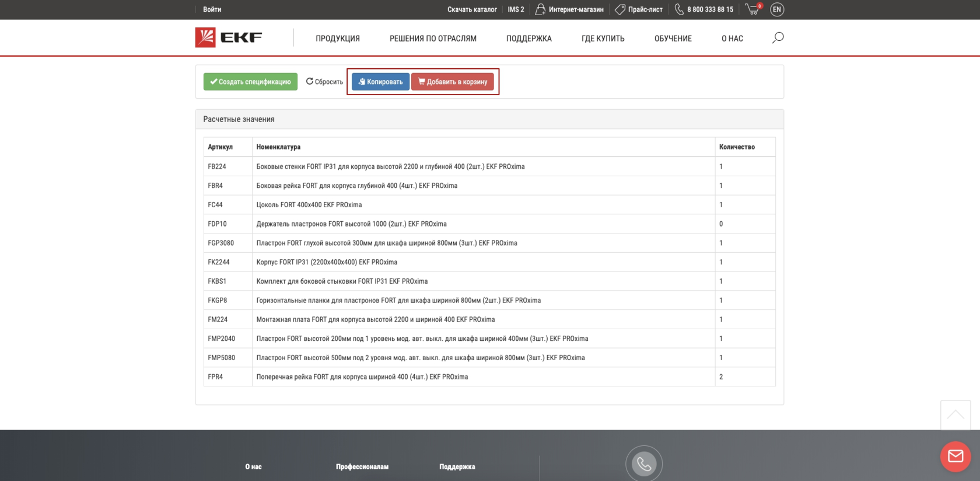The width and height of the screenshot is (980, 481).
Task: Click Войти login link
Action: (212, 9)
